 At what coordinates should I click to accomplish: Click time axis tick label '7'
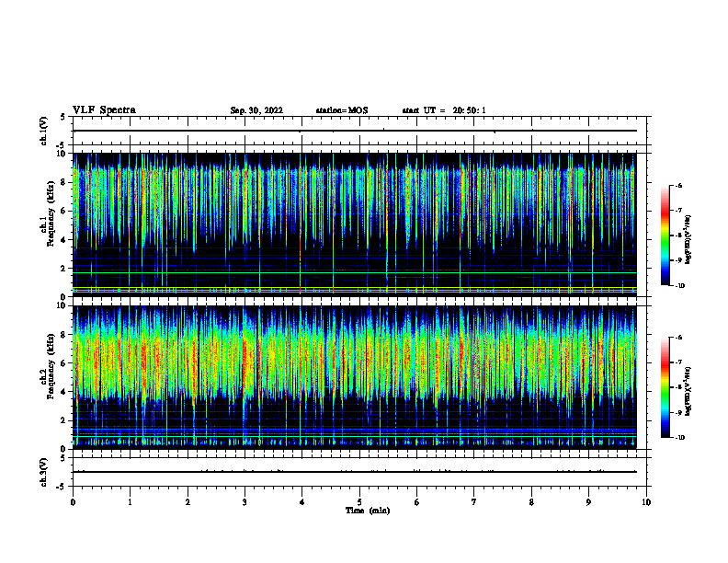[x=474, y=502]
